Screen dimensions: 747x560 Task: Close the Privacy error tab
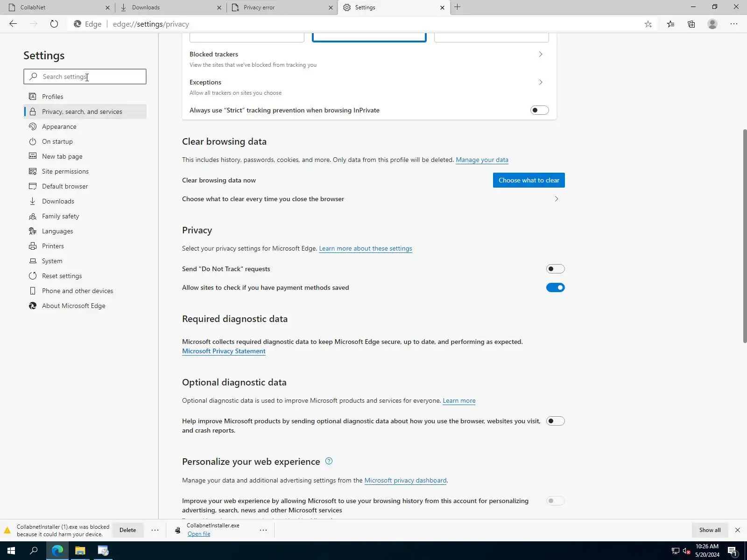(x=331, y=7)
